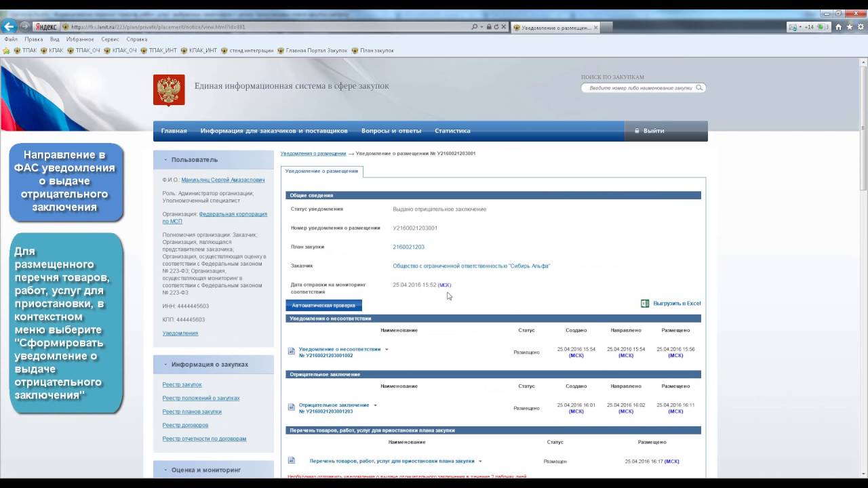This screenshot has height=488, width=868.
Task: Select the Уведомление о размещении page tab
Action: coord(322,171)
